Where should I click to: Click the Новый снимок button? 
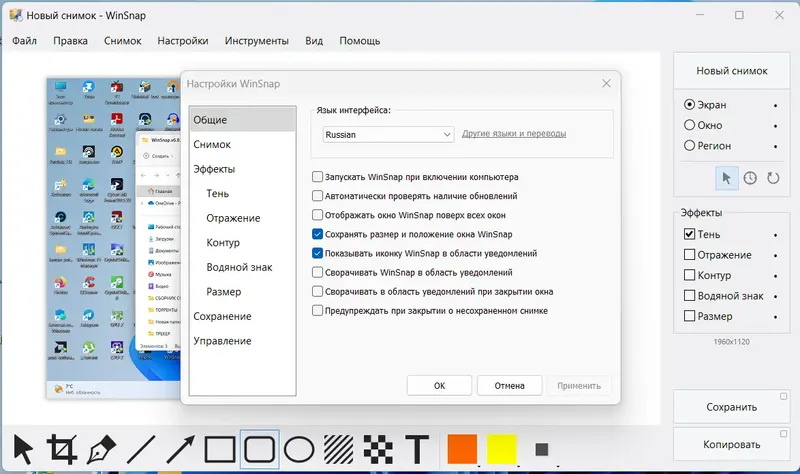click(x=732, y=71)
